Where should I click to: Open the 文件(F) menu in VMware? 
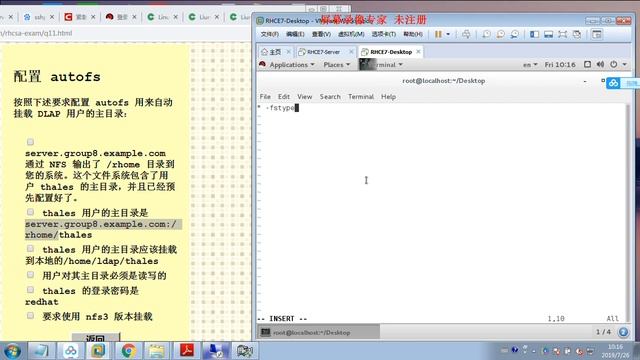tap(270, 34)
